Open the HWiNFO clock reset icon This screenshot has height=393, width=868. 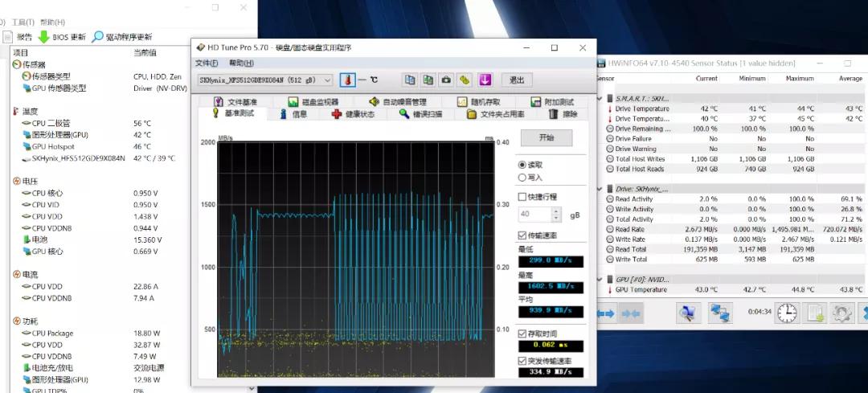pos(787,313)
